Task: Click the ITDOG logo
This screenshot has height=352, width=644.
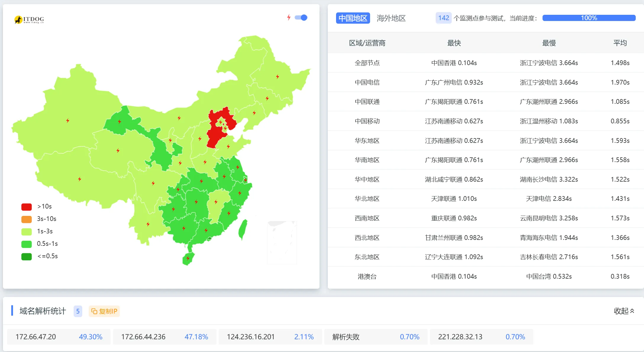Action: pos(29,20)
